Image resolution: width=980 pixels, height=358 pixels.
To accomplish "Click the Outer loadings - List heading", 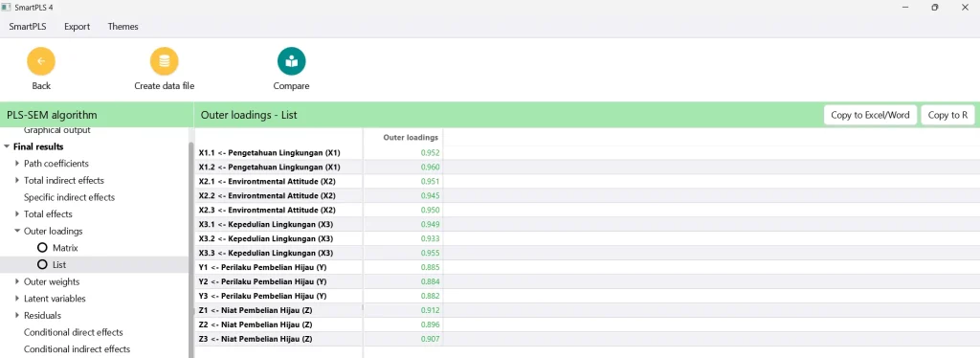I will click(249, 115).
